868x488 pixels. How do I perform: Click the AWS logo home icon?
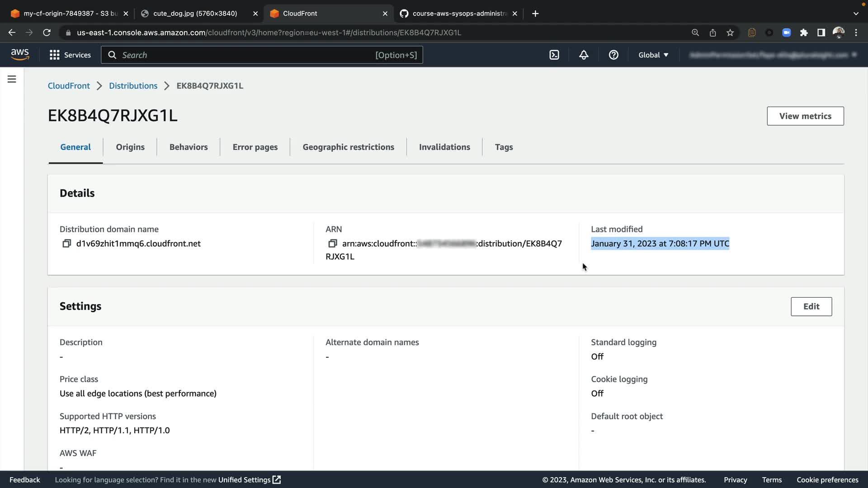pyautogui.click(x=20, y=55)
